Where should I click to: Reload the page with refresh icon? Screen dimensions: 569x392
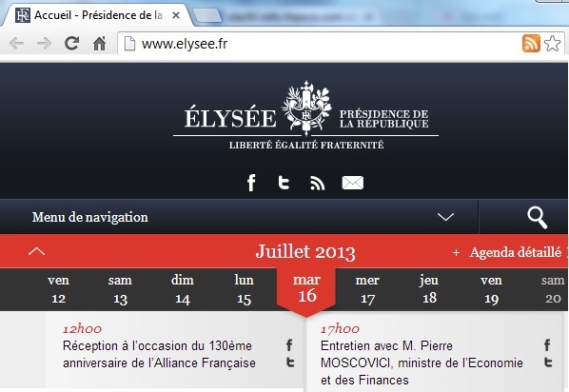click(72, 43)
